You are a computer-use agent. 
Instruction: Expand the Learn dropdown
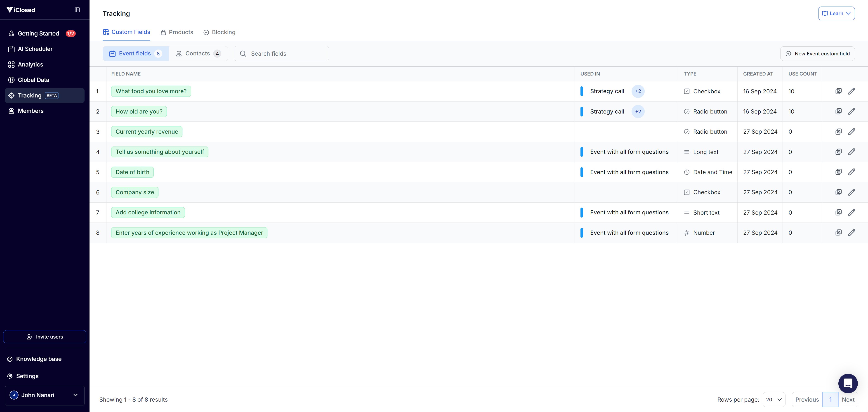pyautogui.click(x=836, y=14)
